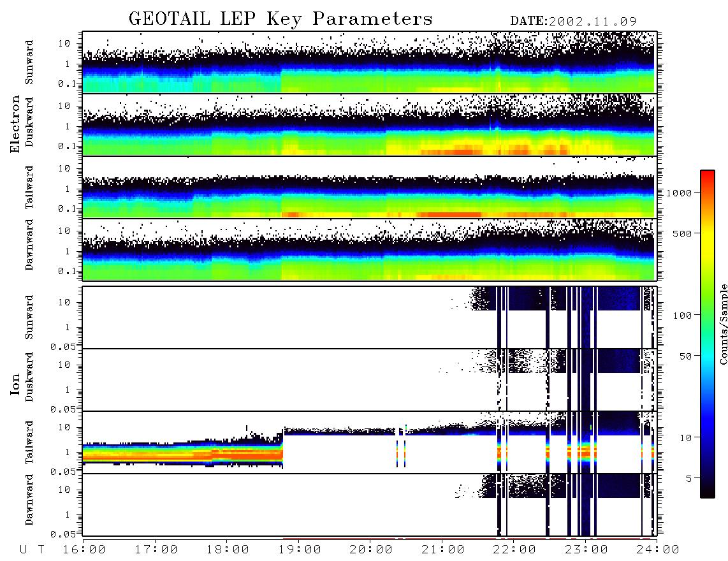Viewport: 728px width, 561px height.
Task: Click the '17:00' time axis label
Action: [x=156, y=550]
